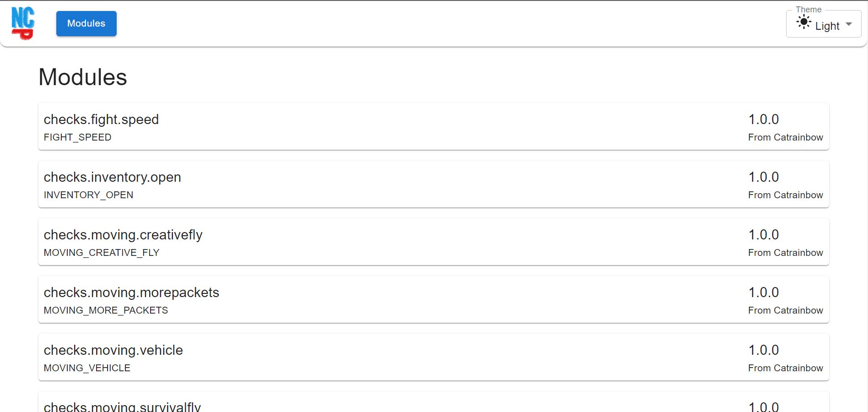Expand the Theme dropdown arrow
Screen dimensions: 868x412
[x=849, y=24]
